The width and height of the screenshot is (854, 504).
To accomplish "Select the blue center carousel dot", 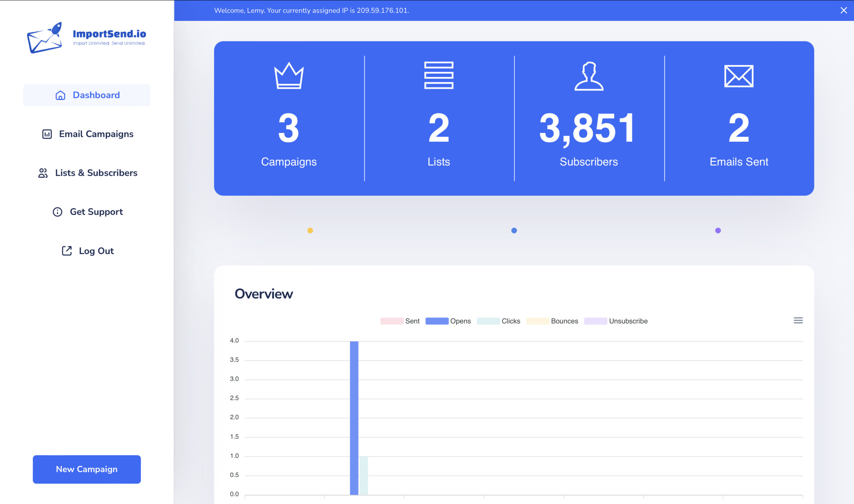I will click(514, 231).
